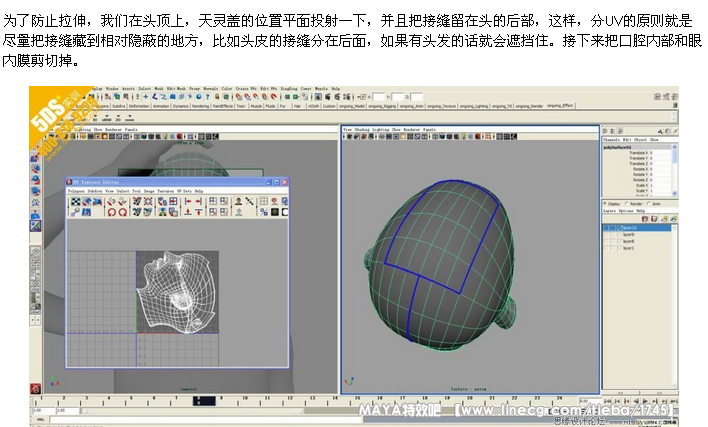This screenshot has height=427, width=708.
Task: Select the Render radio button in layer editor
Action: 627,204
